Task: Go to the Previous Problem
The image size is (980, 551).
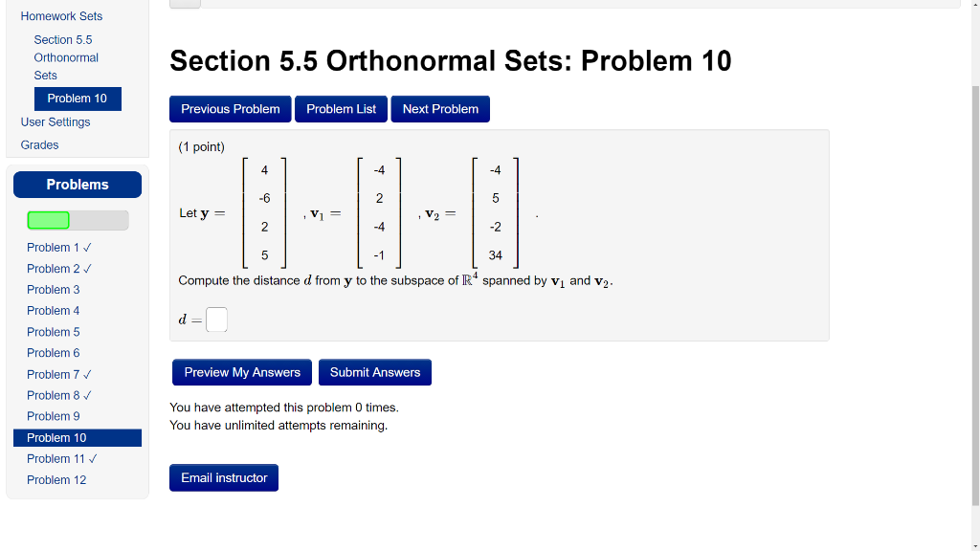Action: pyautogui.click(x=230, y=108)
